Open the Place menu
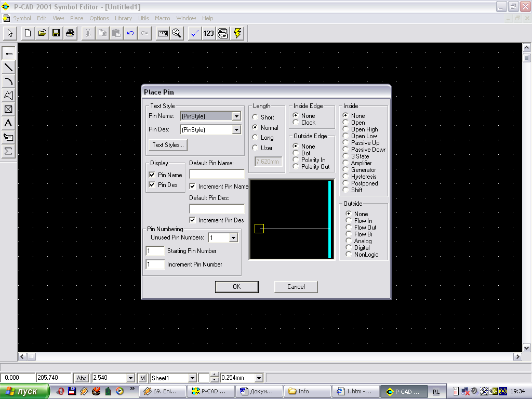The height and width of the screenshot is (399, 532). 77,18
